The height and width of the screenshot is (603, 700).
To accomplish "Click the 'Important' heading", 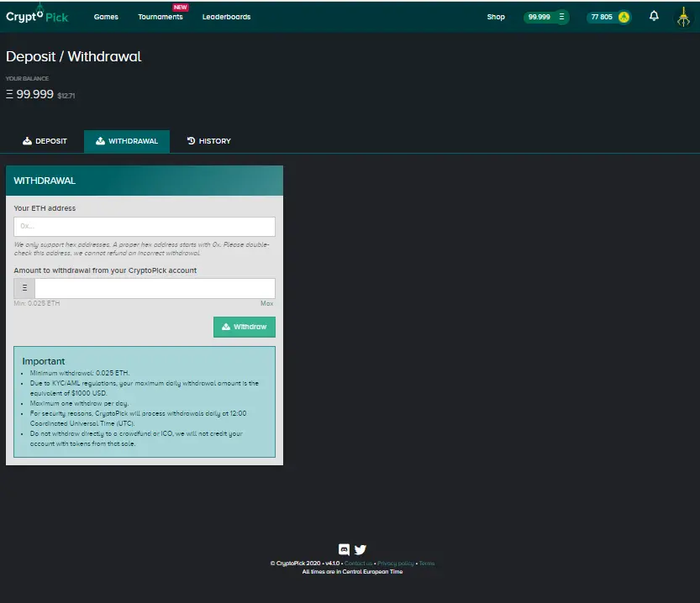I will (44, 361).
